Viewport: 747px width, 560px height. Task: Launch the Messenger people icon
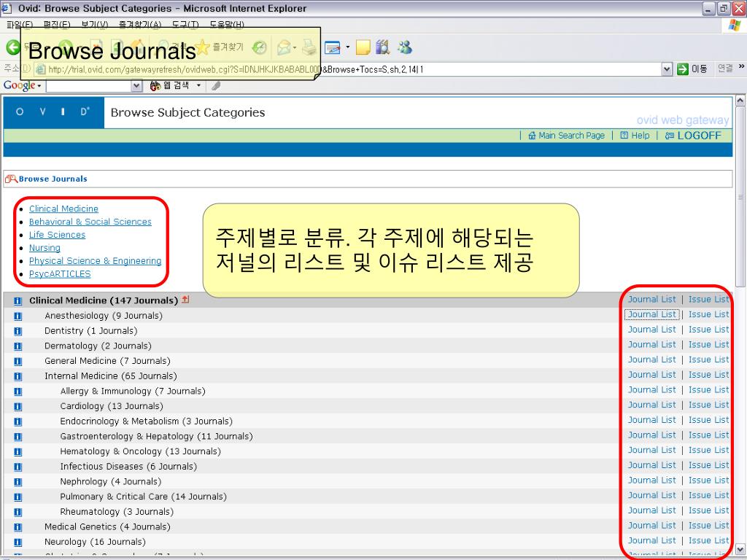(x=405, y=47)
